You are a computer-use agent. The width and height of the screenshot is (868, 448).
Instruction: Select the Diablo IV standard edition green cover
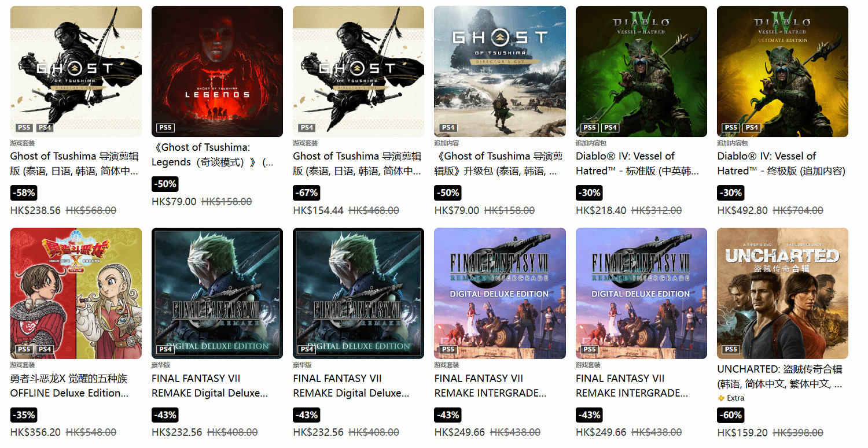point(641,71)
